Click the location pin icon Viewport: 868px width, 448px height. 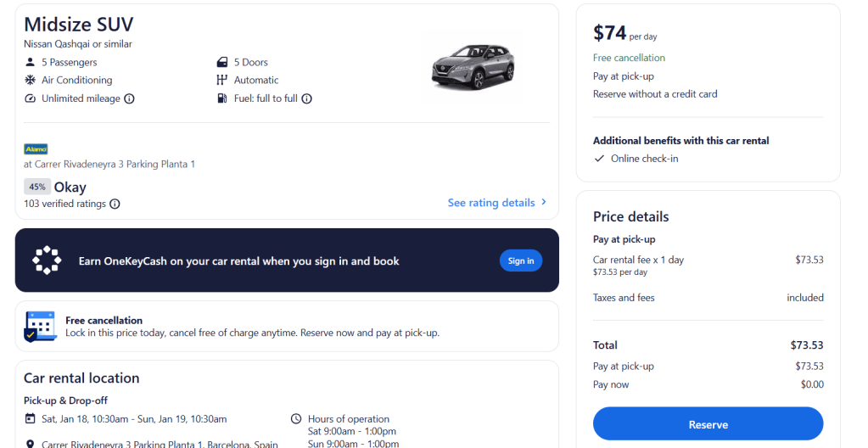[31, 444]
